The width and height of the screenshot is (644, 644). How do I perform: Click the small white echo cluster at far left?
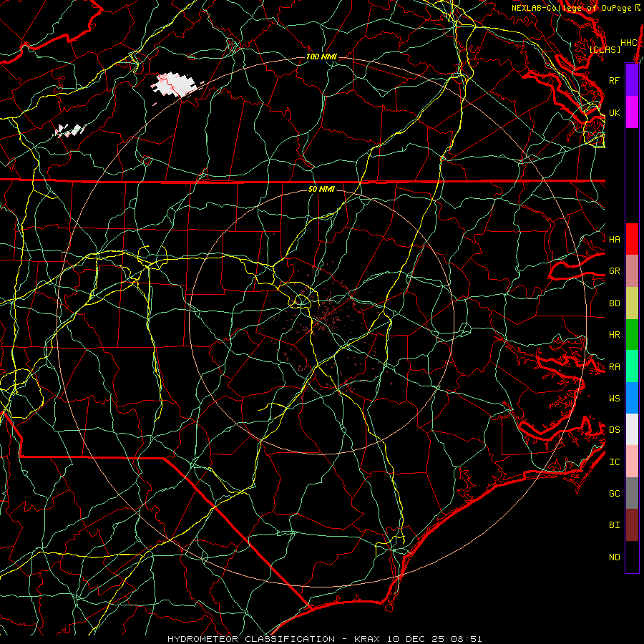69,130
